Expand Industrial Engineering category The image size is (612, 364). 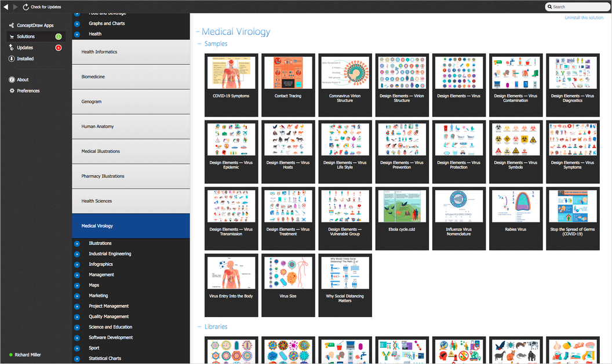(x=77, y=254)
